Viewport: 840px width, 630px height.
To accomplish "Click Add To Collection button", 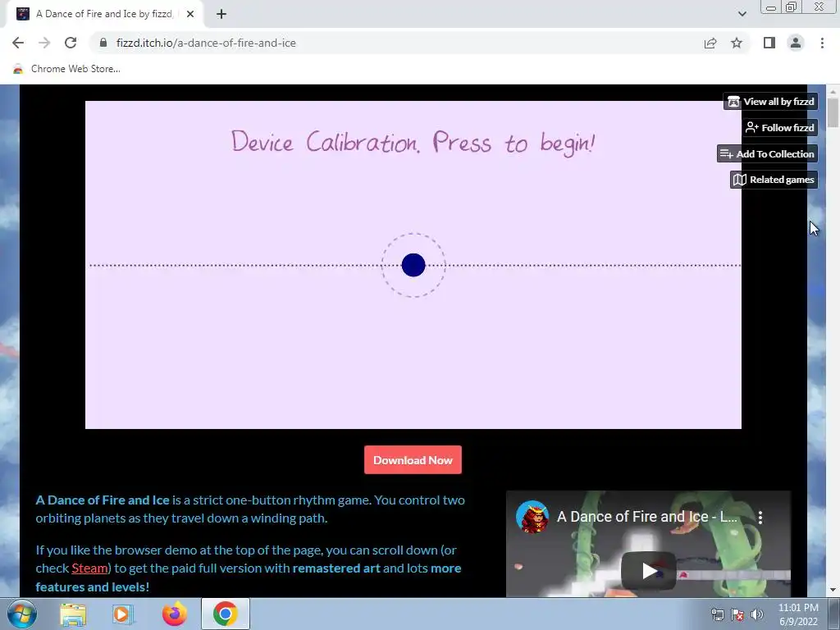I will [767, 153].
